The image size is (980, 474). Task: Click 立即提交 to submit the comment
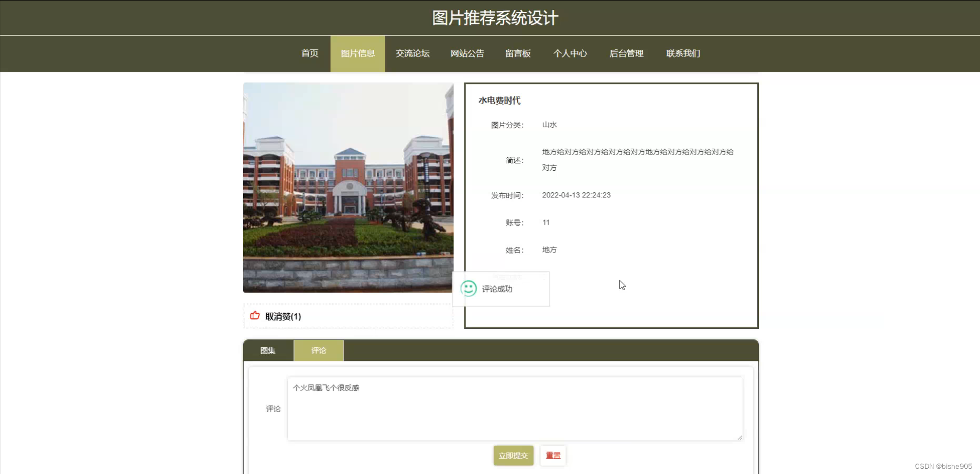click(513, 455)
